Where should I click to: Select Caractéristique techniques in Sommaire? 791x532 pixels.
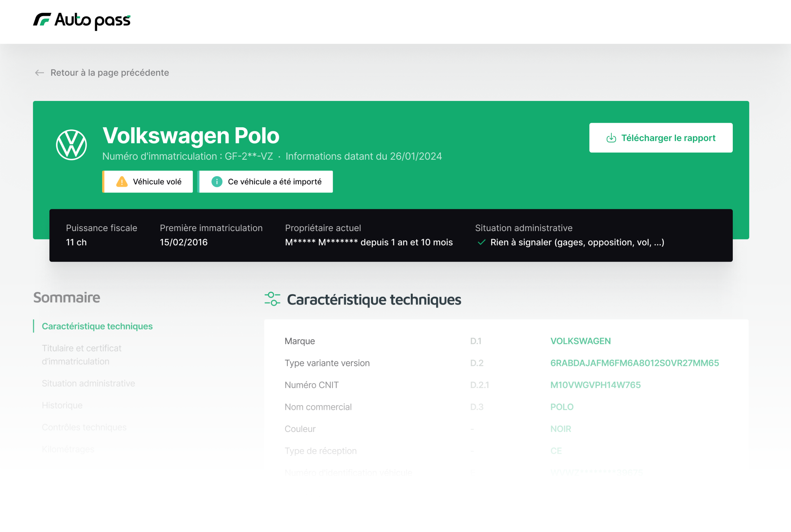click(97, 326)
